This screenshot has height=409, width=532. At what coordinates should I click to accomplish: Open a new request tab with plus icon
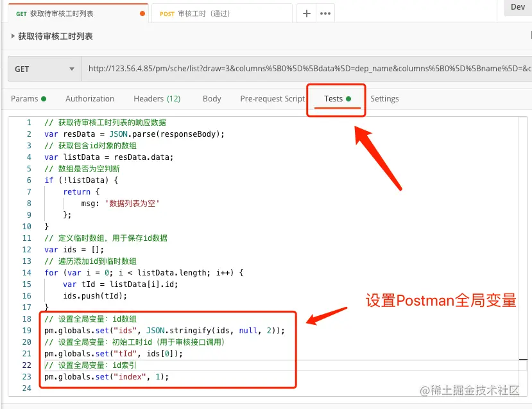[x=306, y=13]
